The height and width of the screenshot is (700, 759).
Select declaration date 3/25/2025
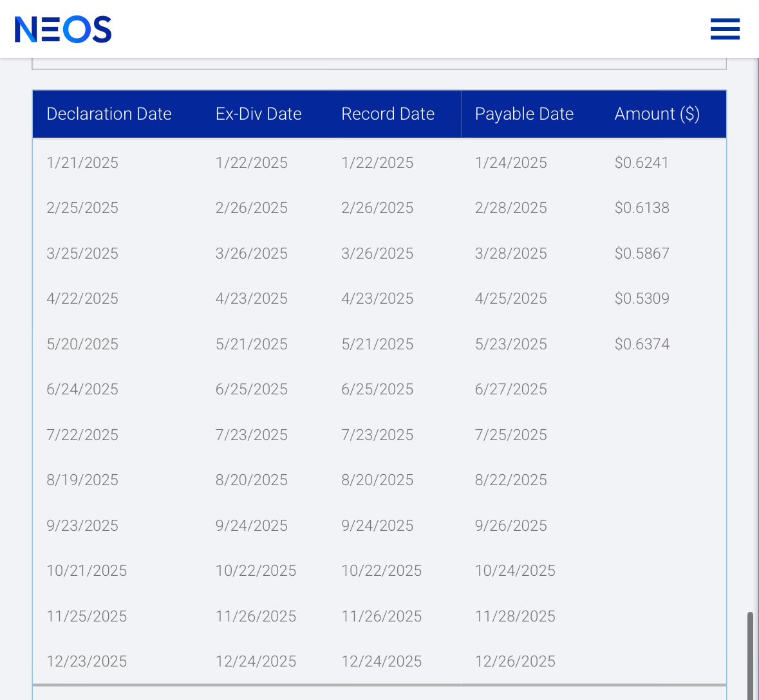point(82,253)
